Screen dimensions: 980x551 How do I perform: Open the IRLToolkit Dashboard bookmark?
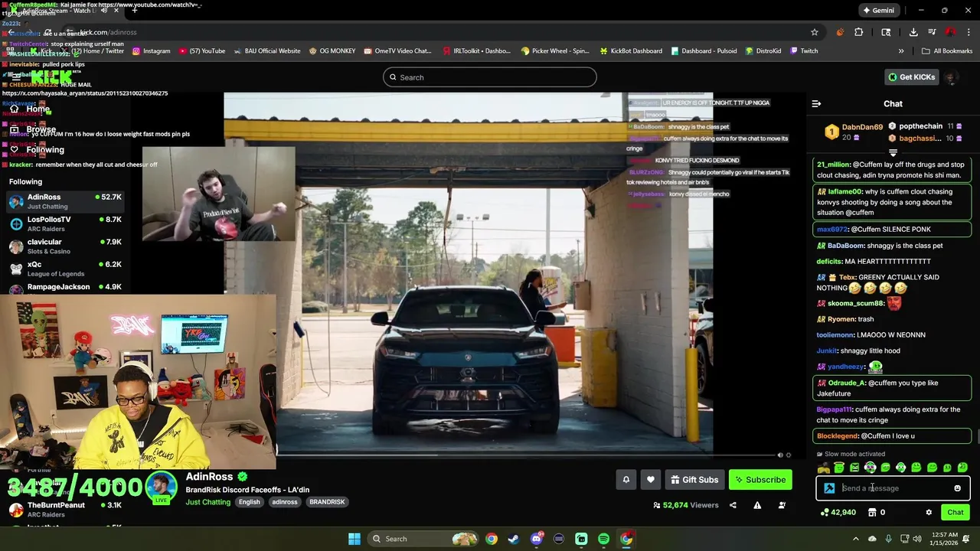click(x=476, y=51)
